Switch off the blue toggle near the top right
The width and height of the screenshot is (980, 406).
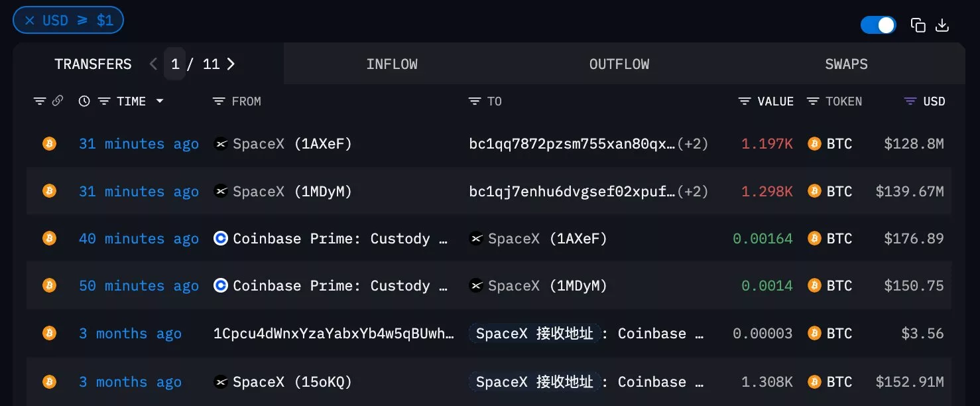878,24
